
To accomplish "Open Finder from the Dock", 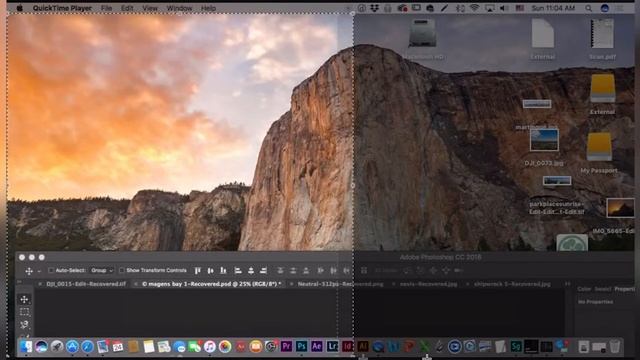I will pos(26,347).
